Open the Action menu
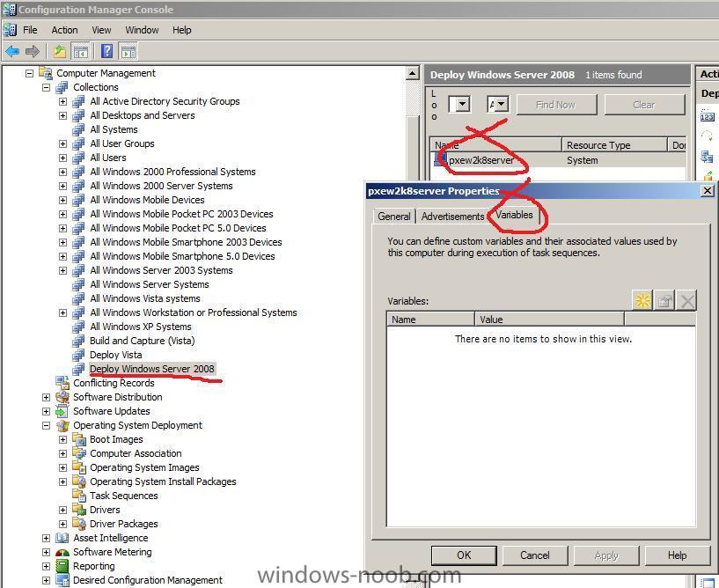 (64, 30)
